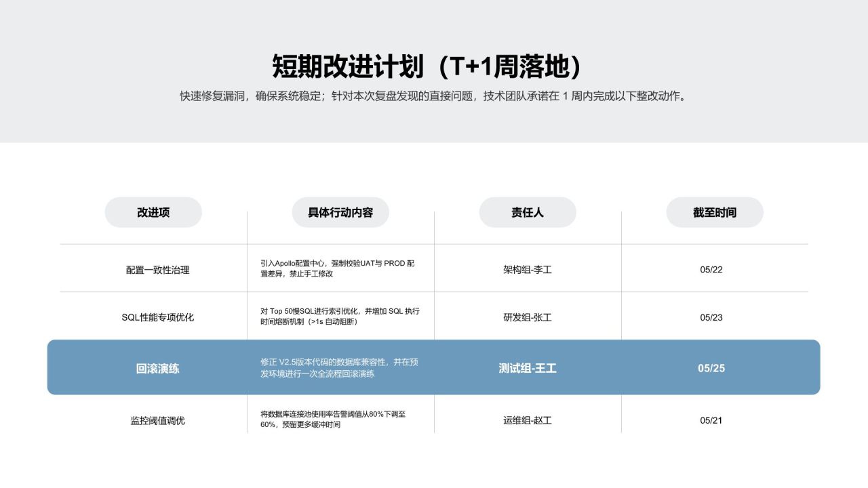This screenshot has width=868, height=488.
Task: Select the action text about 引入Apollo配置中心
Action: 337,268
